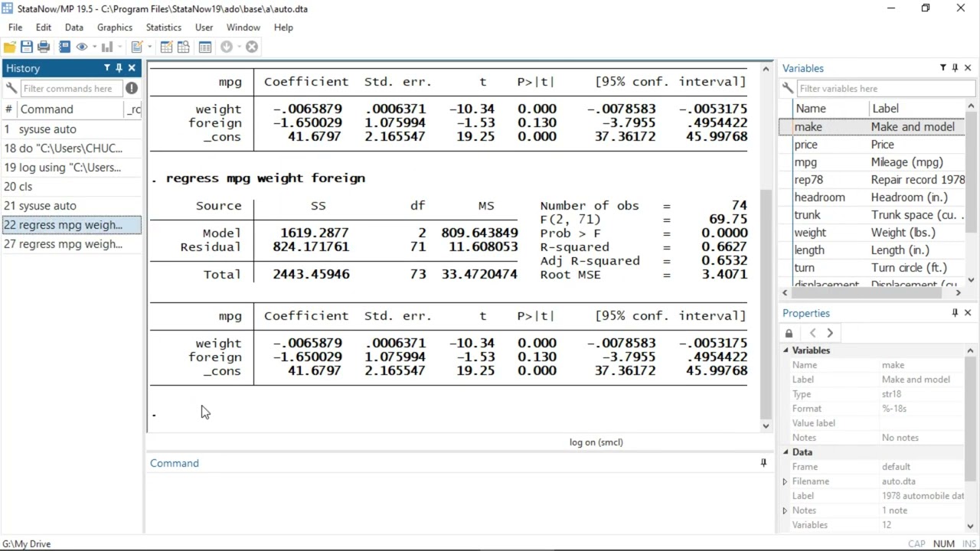Print results using the printer icon
The image size is (980, 551).
coord(44,47)
